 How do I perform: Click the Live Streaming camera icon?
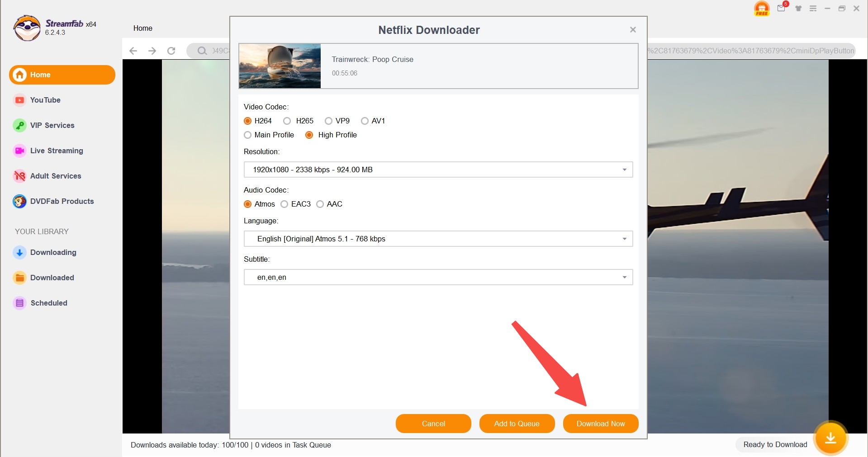[19, 151]
